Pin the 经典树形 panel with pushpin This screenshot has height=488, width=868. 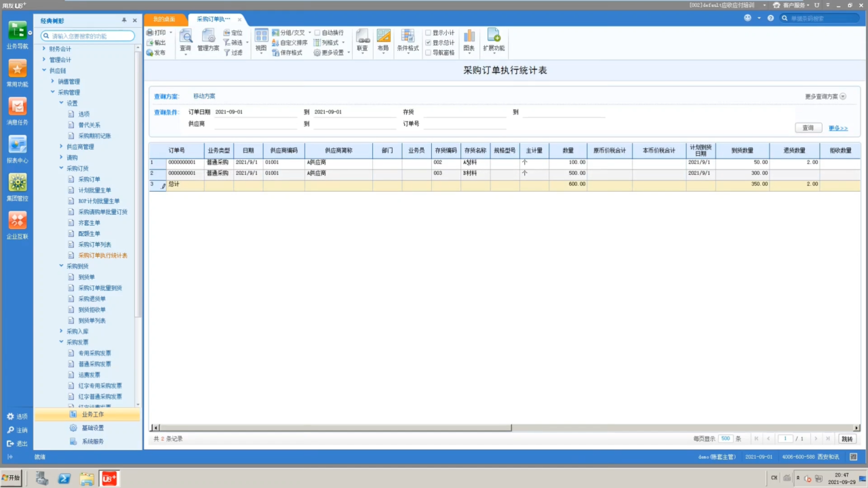124,20
